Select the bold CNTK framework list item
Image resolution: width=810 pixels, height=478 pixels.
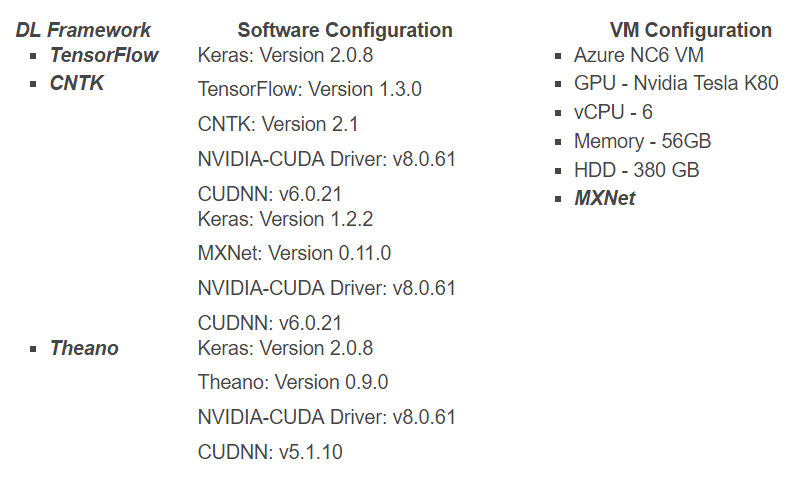(x=77, y=83)
